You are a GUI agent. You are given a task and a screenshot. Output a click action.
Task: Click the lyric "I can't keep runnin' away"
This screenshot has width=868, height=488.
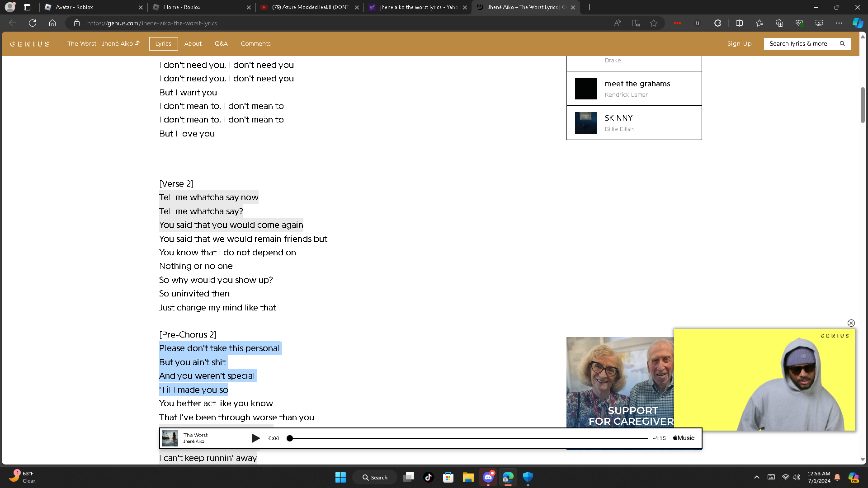point(208,458)
